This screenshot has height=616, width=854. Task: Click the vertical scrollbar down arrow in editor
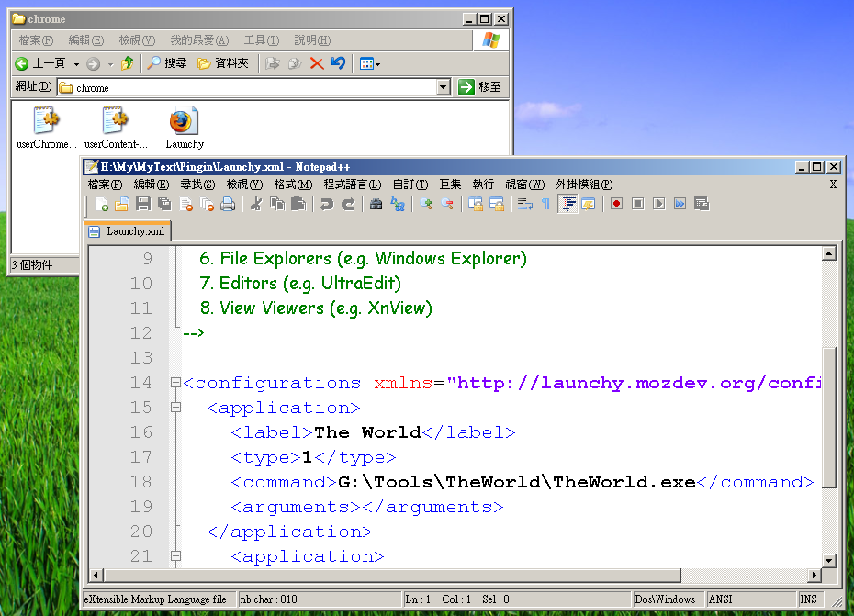[829, 560]
